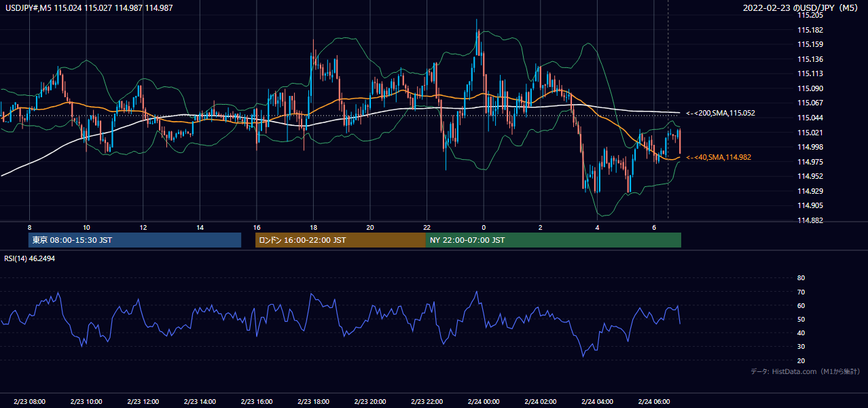Click the RSI axis level 40
This screenshot has height=408, width=868.
[x=801, y=333]
